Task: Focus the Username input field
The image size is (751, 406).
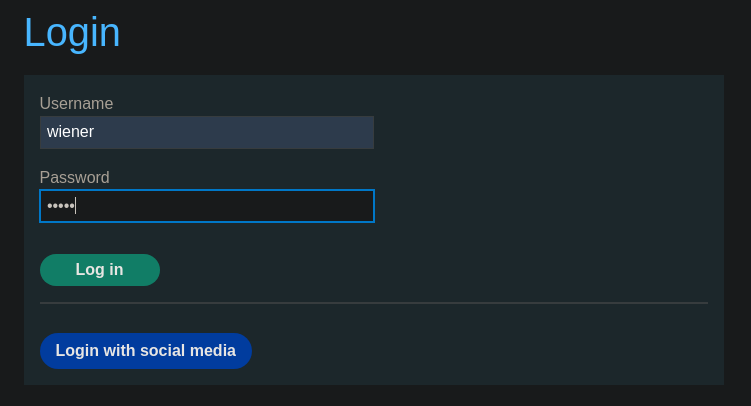Action: click(206, 132)
